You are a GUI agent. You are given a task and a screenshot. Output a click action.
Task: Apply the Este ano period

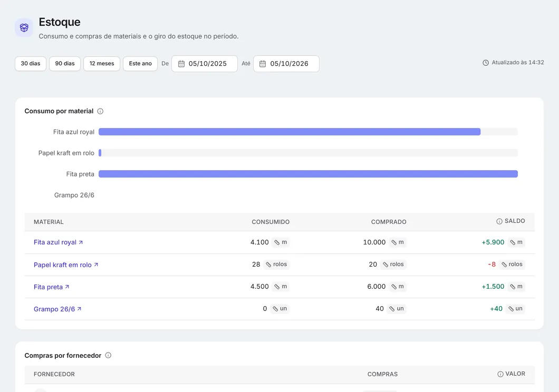click(x=140, y=64)
